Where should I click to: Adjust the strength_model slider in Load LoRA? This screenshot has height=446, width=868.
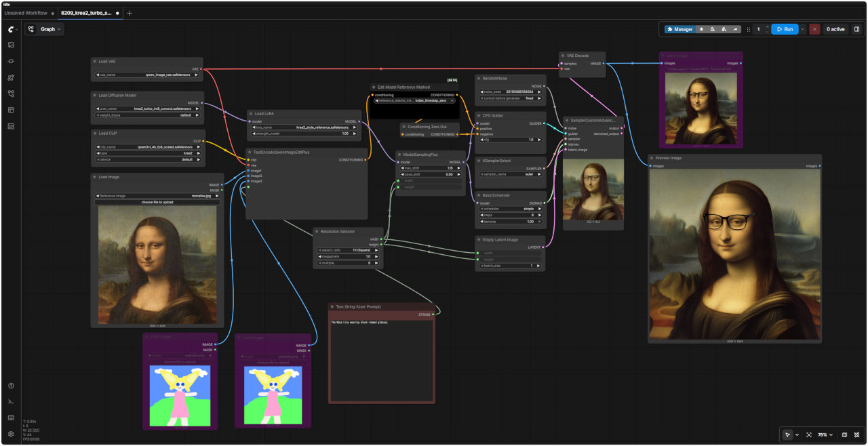pyautogui.click(x=304, y=134)
